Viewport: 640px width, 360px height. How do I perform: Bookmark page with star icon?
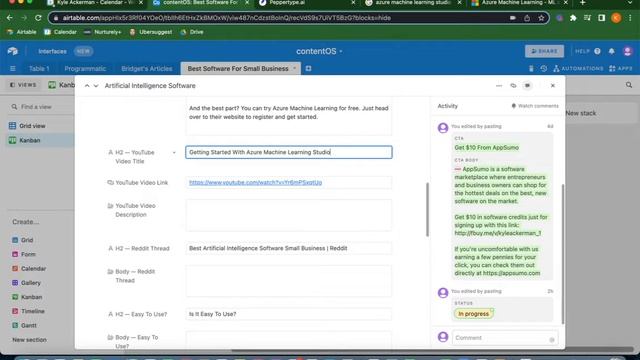(x=541, y=18)
